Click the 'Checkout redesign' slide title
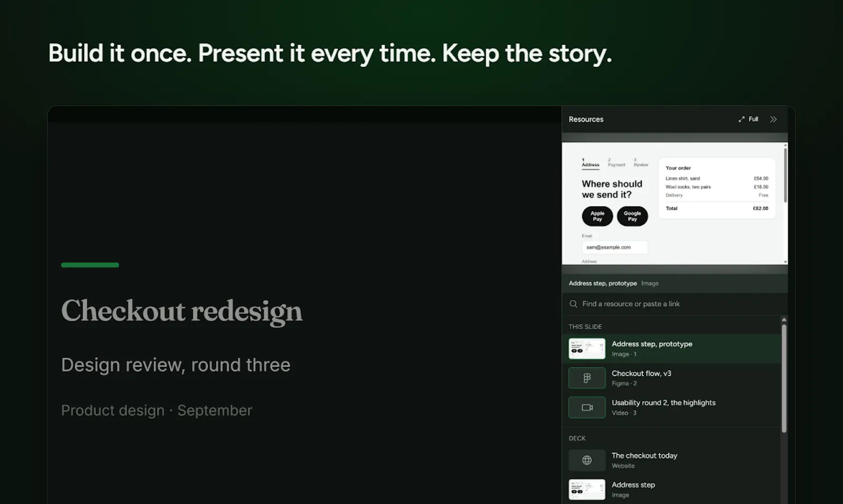Image resolution: width=843 pixels, height=504 pixels. [182, 311]
